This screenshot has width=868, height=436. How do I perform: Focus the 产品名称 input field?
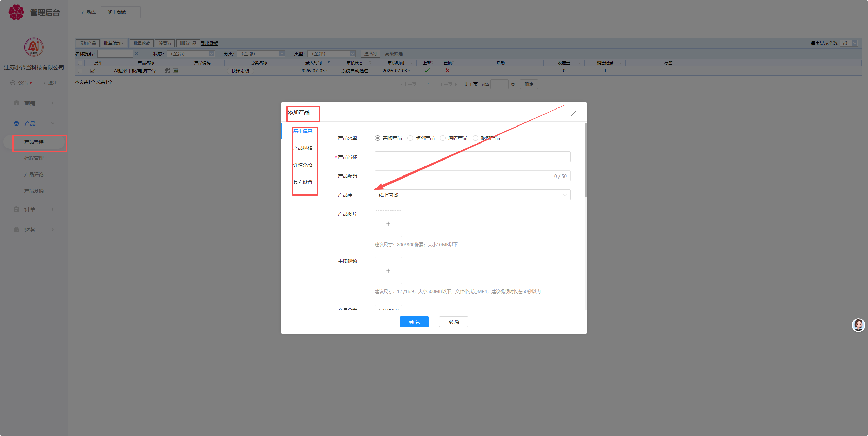click(472, 157)
